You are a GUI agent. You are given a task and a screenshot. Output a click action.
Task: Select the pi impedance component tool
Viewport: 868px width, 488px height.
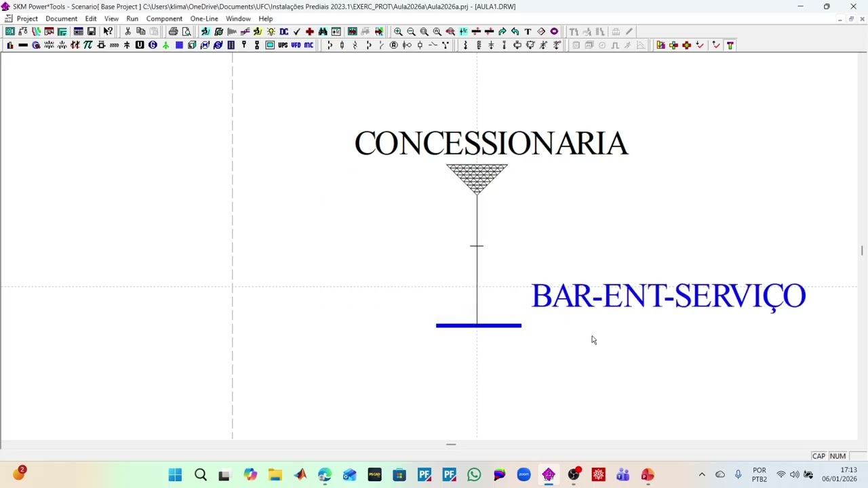87,45
